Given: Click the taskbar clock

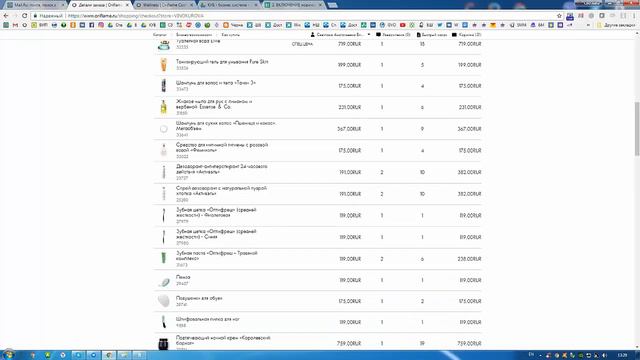Looking at the screenshot, I should click(x=622, y=355).
